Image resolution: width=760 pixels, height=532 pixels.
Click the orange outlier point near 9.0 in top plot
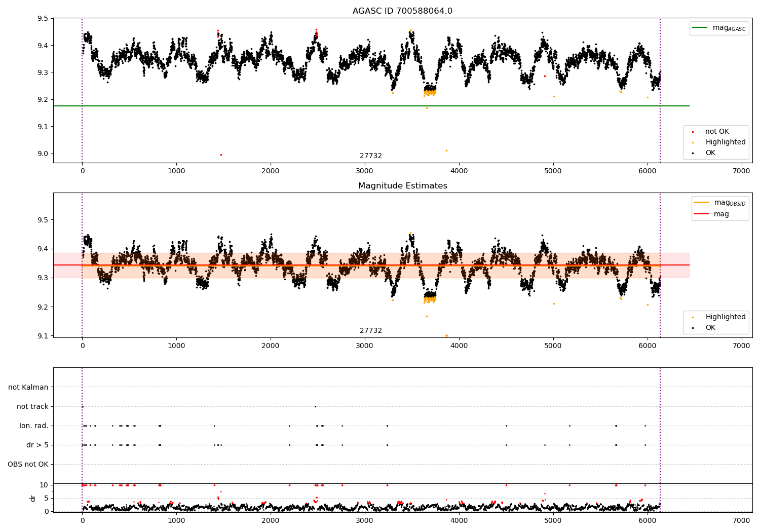446,150
